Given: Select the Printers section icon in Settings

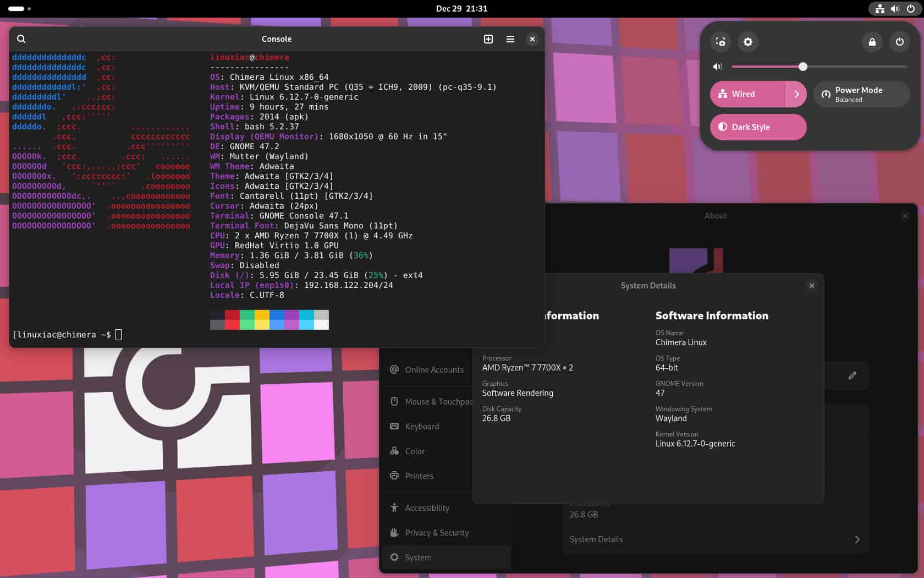Looking at the screenshot, I should (x=394, y=476).
